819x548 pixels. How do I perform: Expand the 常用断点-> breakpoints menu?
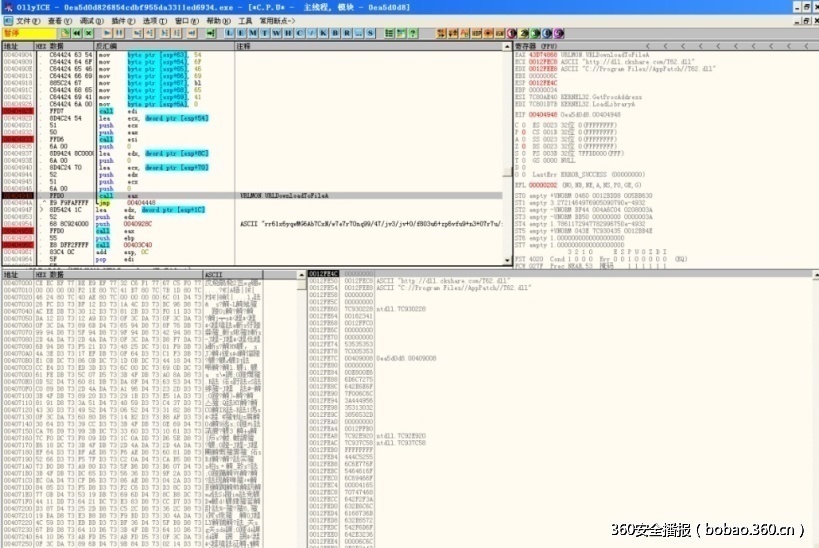[277, 21]
